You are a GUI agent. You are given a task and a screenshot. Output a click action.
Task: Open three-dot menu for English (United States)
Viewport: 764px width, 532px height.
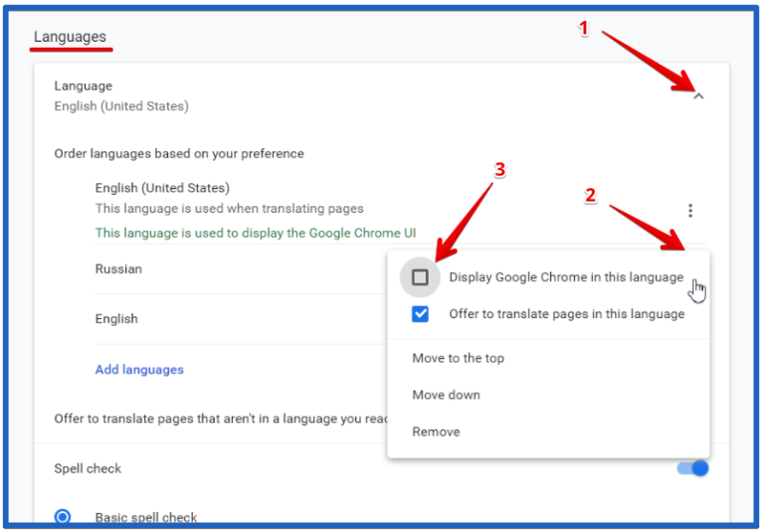pyautogui.click(x=690, y=211)
